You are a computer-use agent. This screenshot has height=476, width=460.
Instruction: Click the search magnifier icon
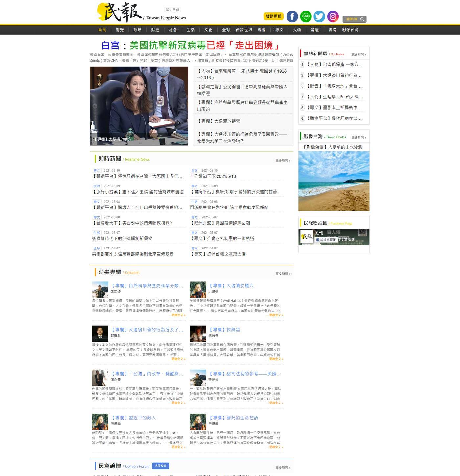(362, 19)
